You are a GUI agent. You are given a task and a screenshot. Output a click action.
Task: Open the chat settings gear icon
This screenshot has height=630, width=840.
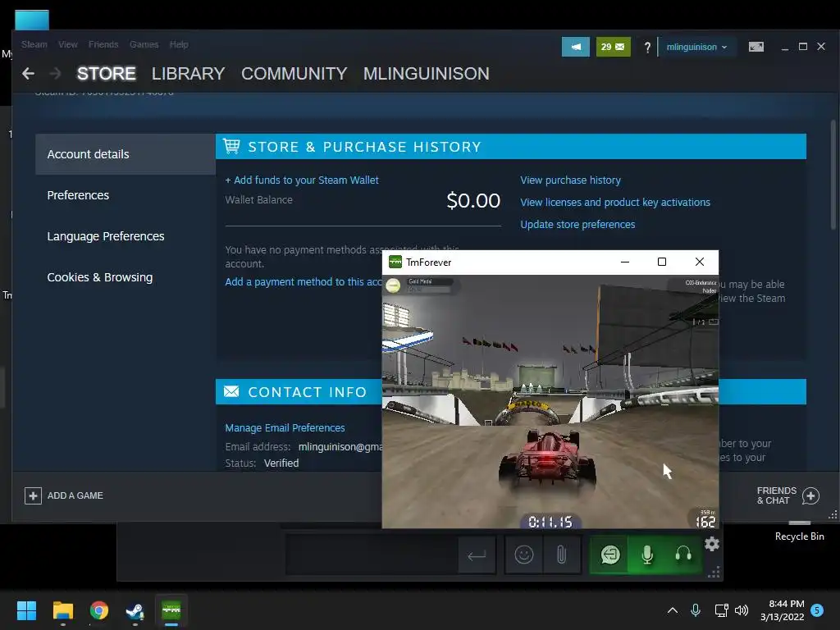point(712,545)
